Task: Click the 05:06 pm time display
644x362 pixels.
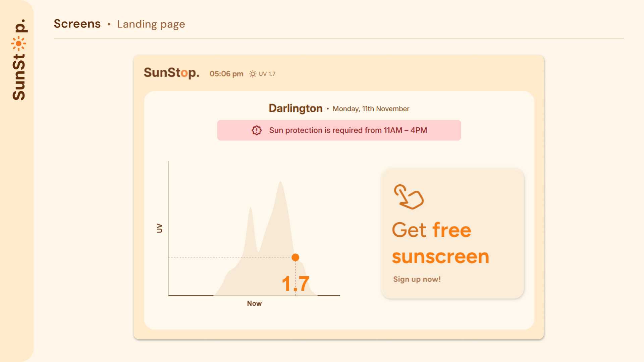Action: [226, 74]
